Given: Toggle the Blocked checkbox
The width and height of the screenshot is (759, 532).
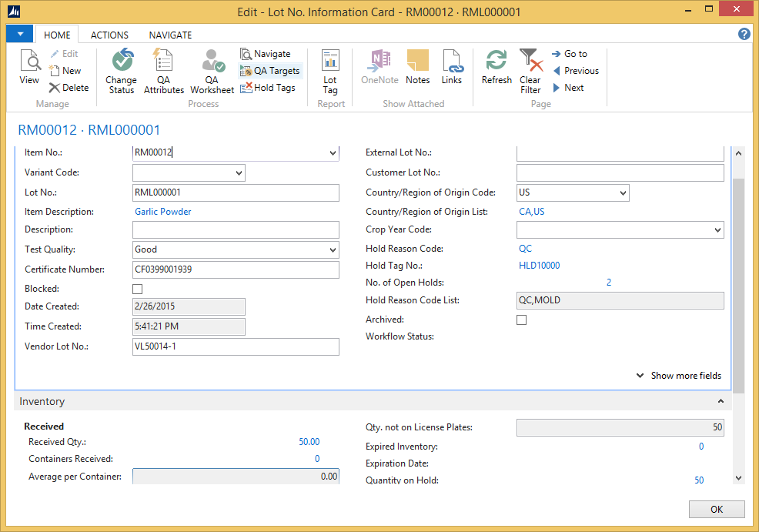Looking at the screenshot, I should [138, 289].
